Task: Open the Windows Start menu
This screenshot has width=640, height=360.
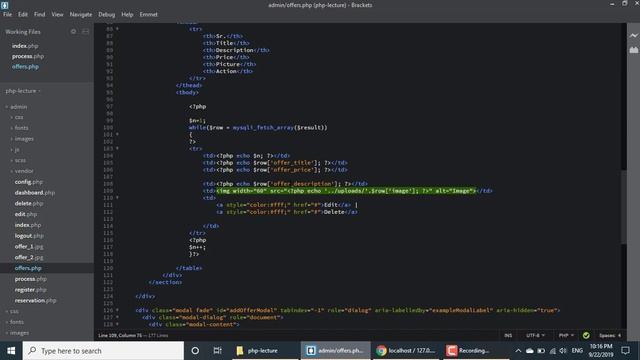Action: (11, 351)
